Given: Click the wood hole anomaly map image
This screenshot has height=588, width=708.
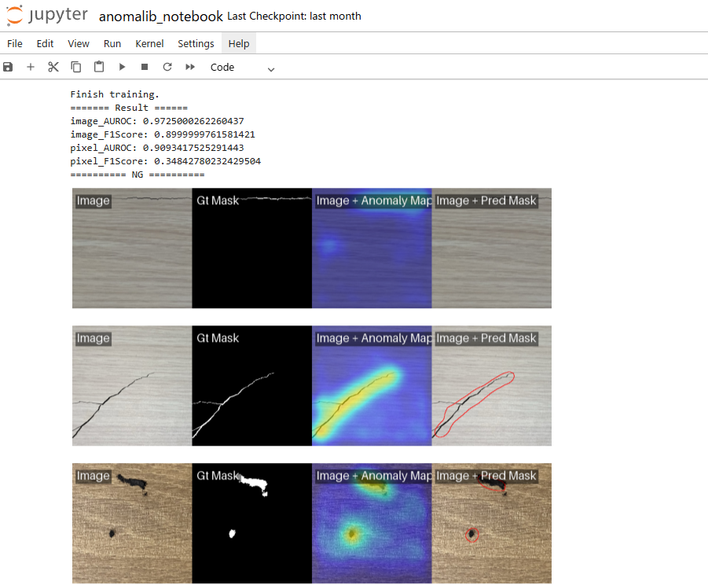Looking at the screenshot, I should [372, 524].
